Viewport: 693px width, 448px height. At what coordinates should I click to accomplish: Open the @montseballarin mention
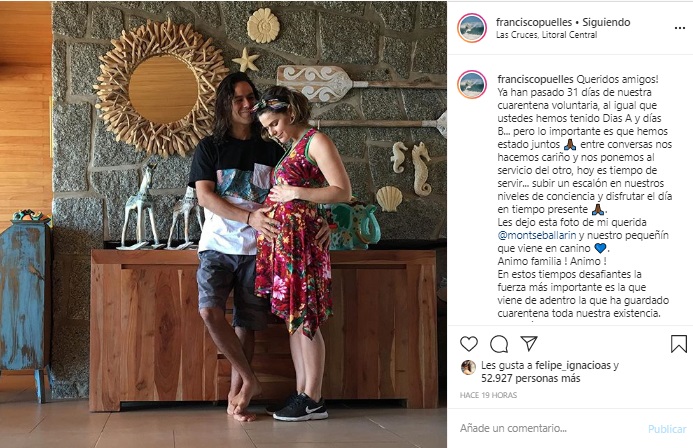tap(537, 235)
